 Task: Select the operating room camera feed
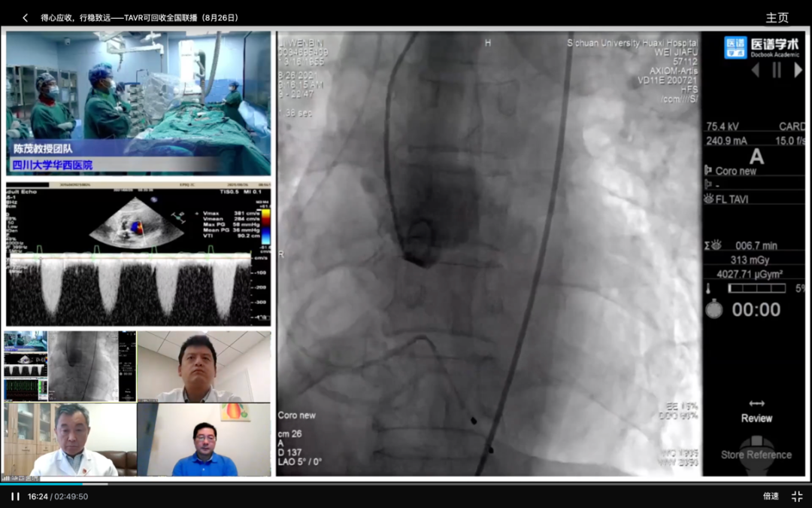pos(138,102)
